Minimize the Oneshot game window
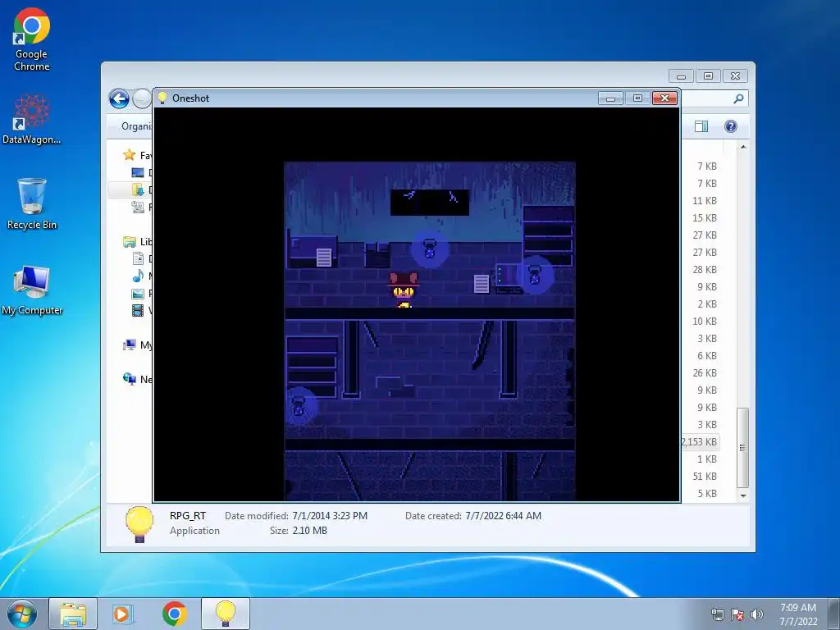The image size is (840, 630). tap(610, 98)
